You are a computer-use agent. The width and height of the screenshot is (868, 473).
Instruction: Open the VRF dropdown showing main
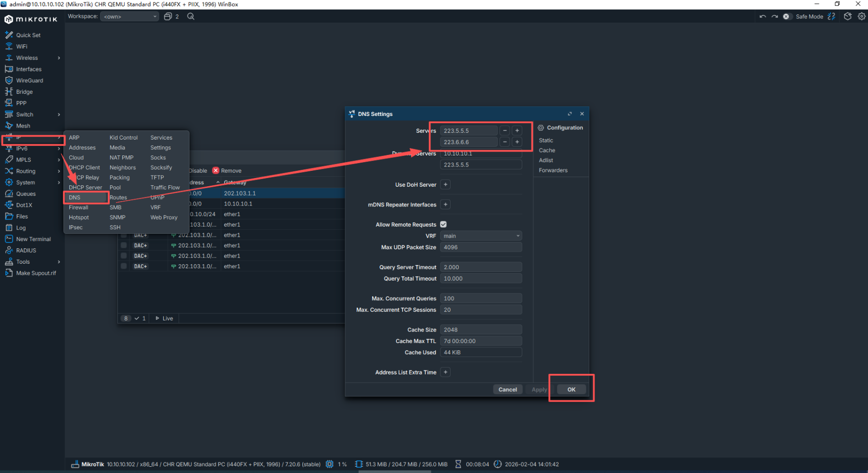pyautogui.click(x=480, y=236)
